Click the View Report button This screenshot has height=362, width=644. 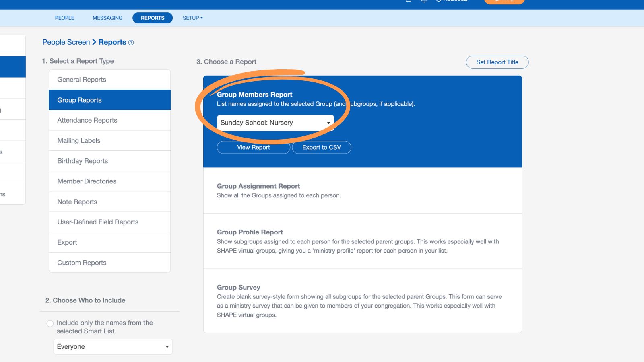point(254,147)
